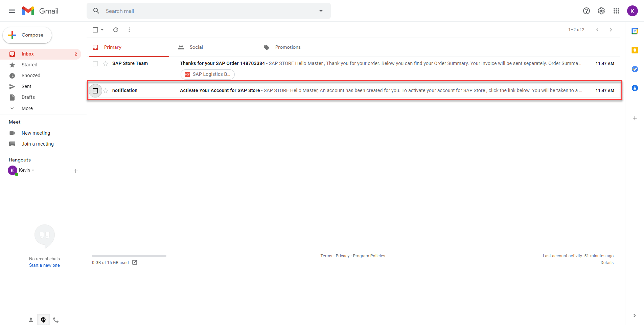The width and height of the screenshot is (644, 325).
Task: Tick the notification email checkbox
Action: click(95, 91)
